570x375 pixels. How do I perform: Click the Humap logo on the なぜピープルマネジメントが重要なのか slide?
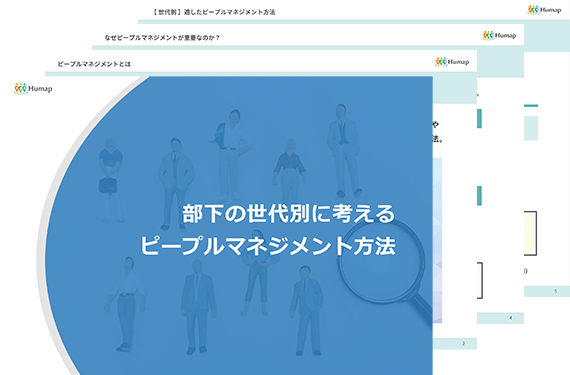point(499,35)
